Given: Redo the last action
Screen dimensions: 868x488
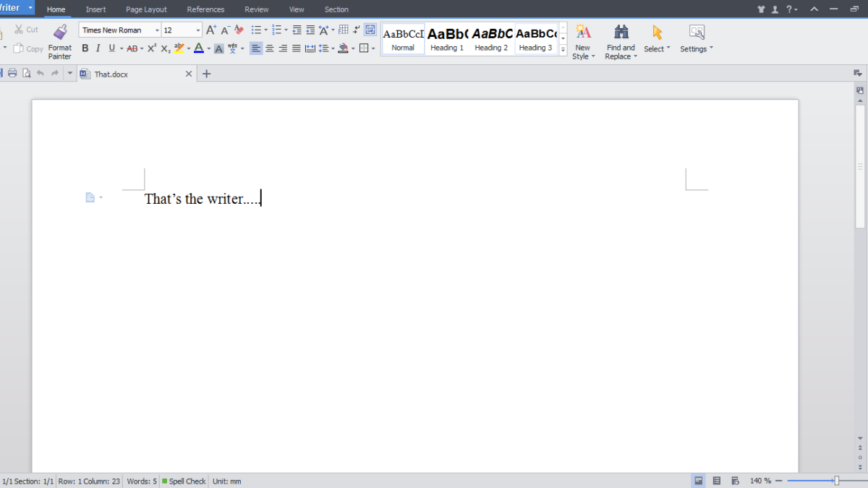Looking at the screenshot, I should 54,73.
